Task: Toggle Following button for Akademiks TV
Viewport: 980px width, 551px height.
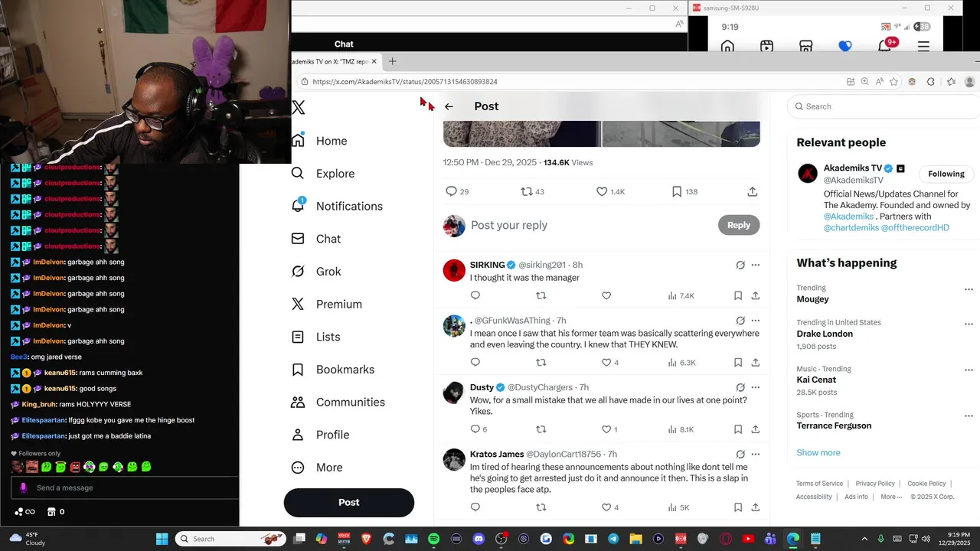Action: [x=946, y=174]
